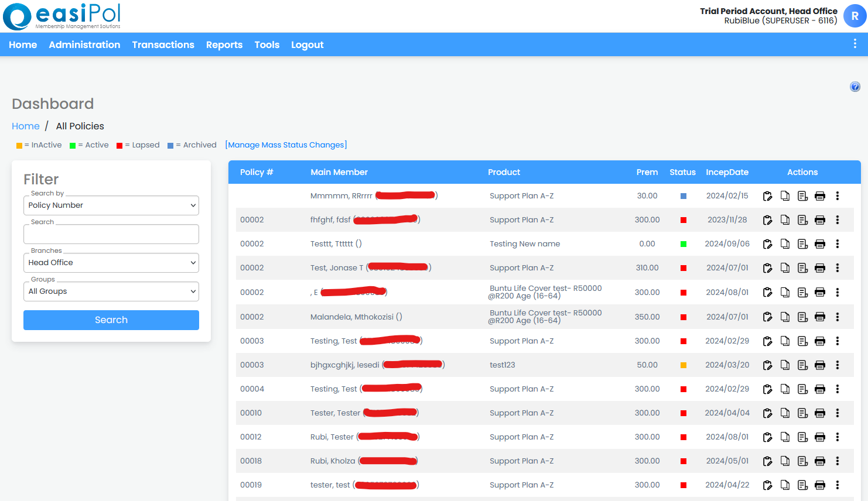
Task: Open the statement icon for Rubi, Tester
Action: pos(802,437)
